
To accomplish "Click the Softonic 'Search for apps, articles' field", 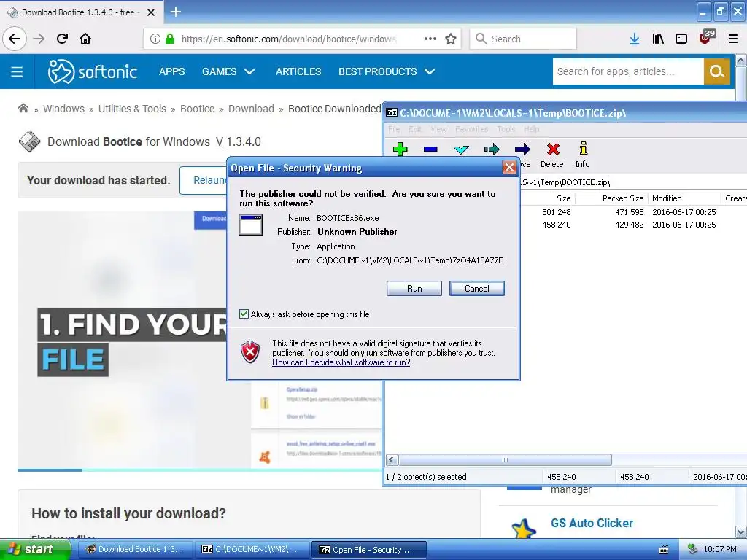I will pyautogui.click(x=627, y=71).
